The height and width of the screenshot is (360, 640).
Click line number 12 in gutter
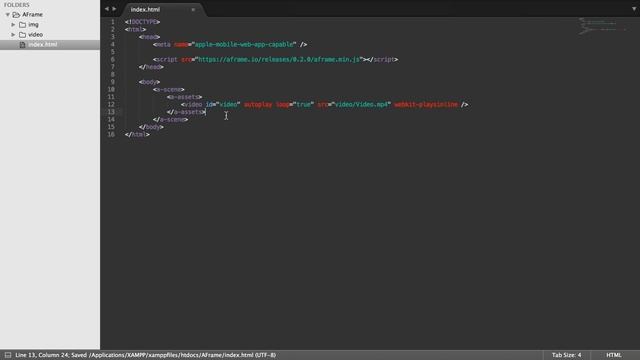pos(111,104)
